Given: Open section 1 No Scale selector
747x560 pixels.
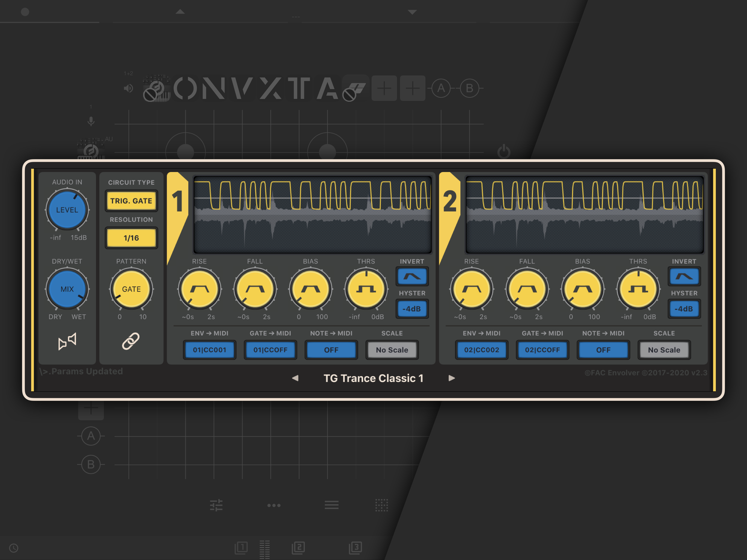Looking at the screenshot, I should click(392, 350).
